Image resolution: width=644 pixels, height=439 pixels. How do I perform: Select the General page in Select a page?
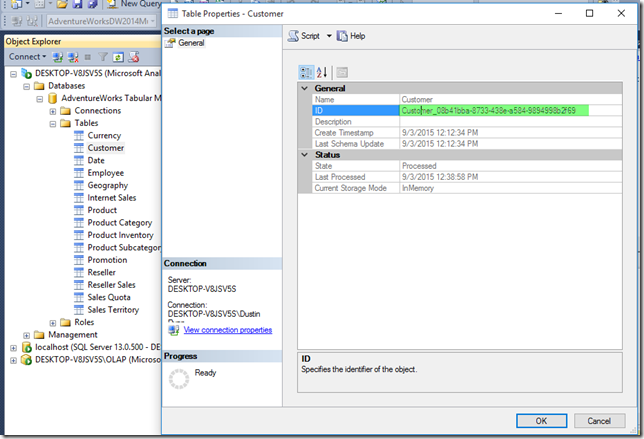pos(191,43)
